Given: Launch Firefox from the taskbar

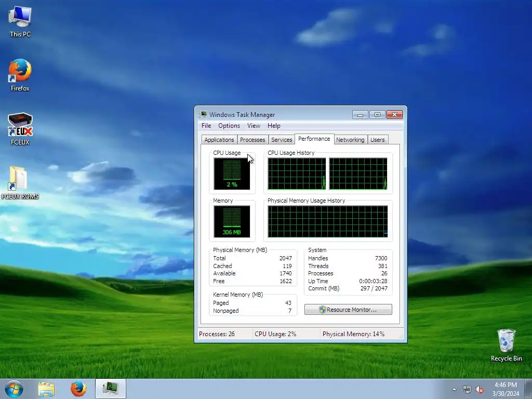Looking at the screenshot, I should click(78, 389).
